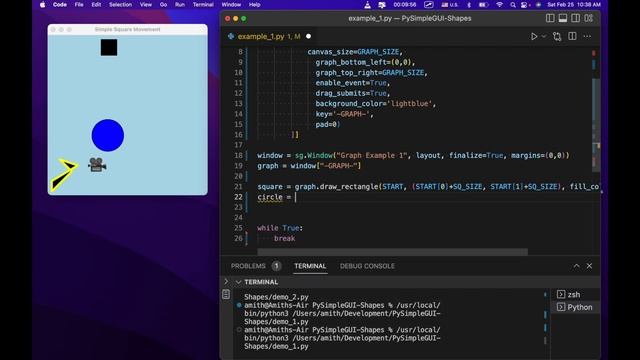Switch to the PROBLEMS panel tab

248,266
